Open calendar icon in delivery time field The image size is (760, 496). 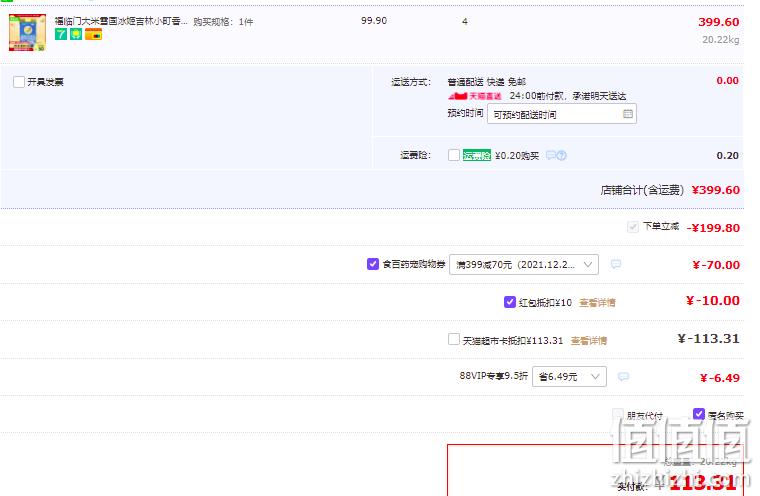click(x=627, y=114)
